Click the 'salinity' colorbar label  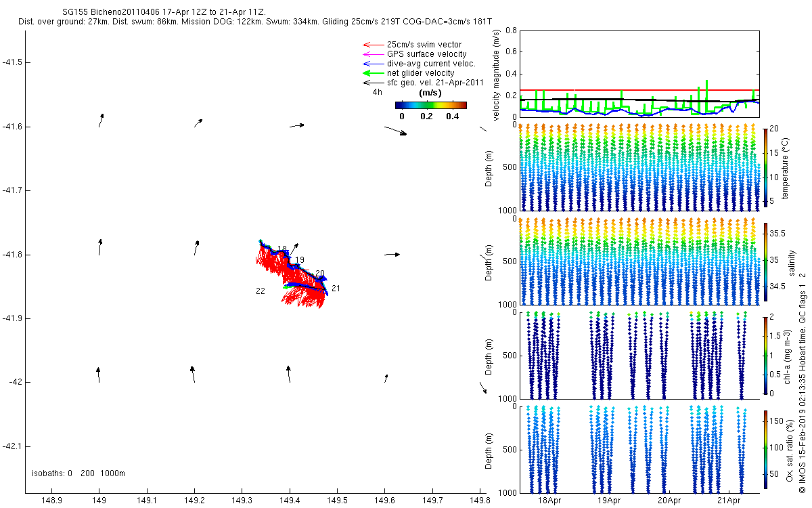pos(792,262)
